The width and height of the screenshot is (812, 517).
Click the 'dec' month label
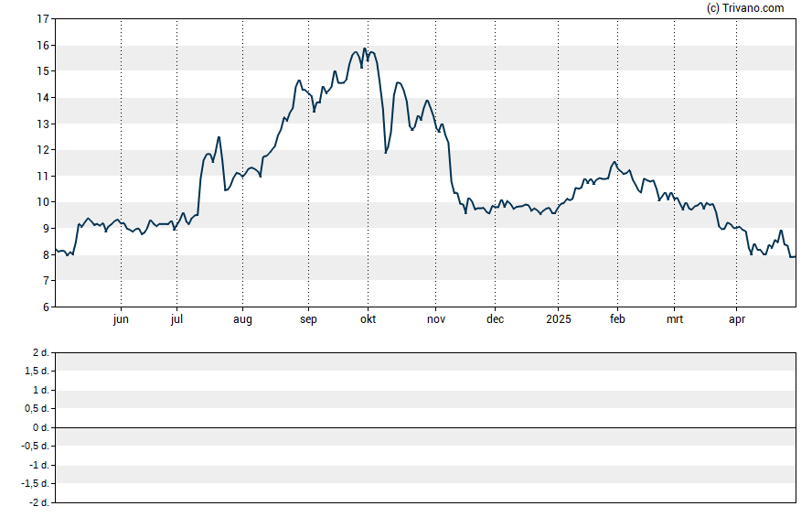point(495,319)
